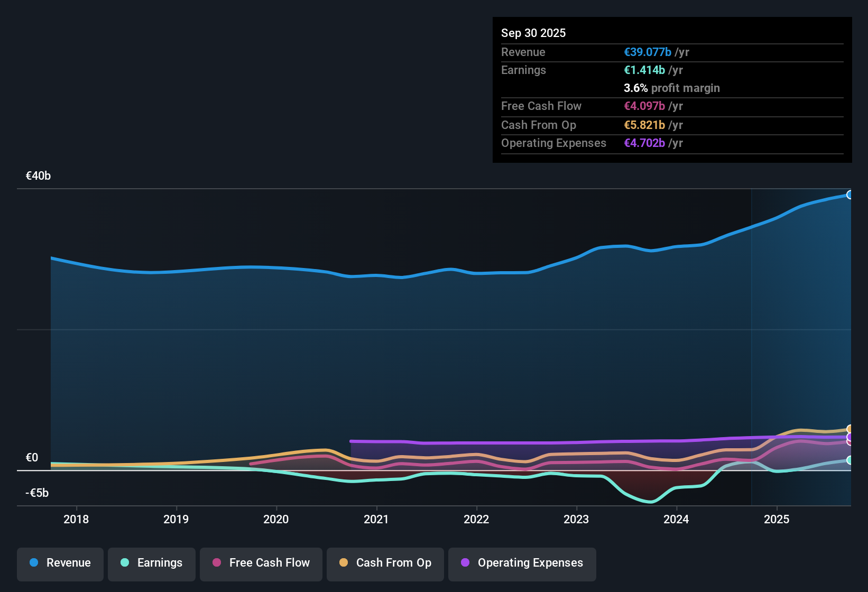Click the purple Operating Expenses legend dot
Image resolution: width=868 pixels, height=592 pixels.
coord(465,563)
